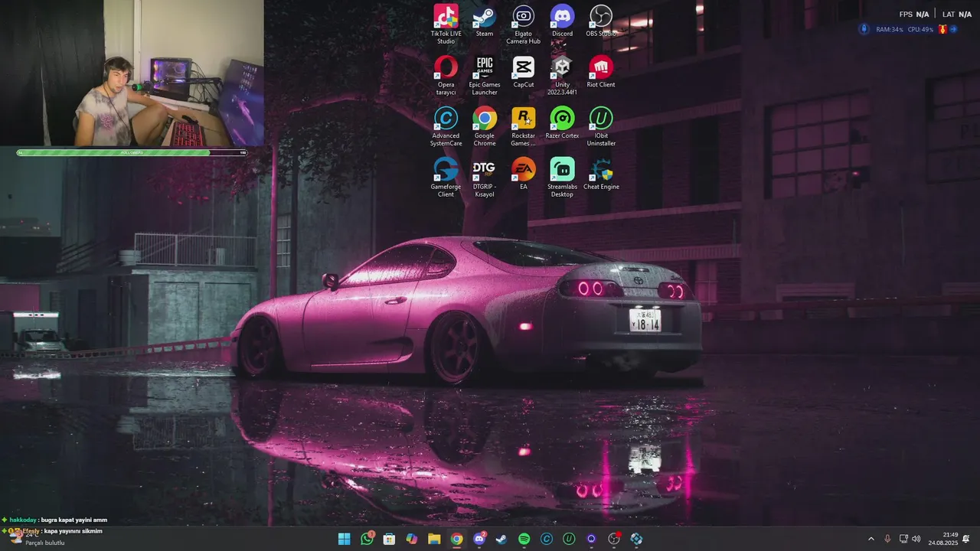Viewport: 980px width, 551px height.
Task: Click the microphone tray icon
Action: point(887,539)
